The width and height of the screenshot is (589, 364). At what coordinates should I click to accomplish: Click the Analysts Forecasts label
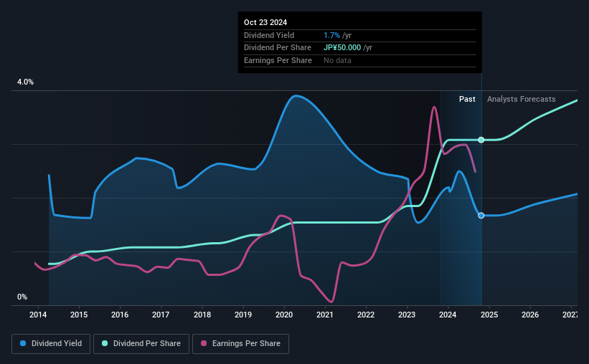[522, 99]
